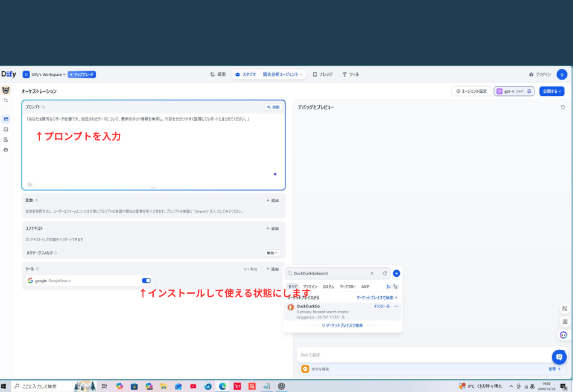Click the grid layout icon on the right edge

pyautogui.click(x=565, y=321)
